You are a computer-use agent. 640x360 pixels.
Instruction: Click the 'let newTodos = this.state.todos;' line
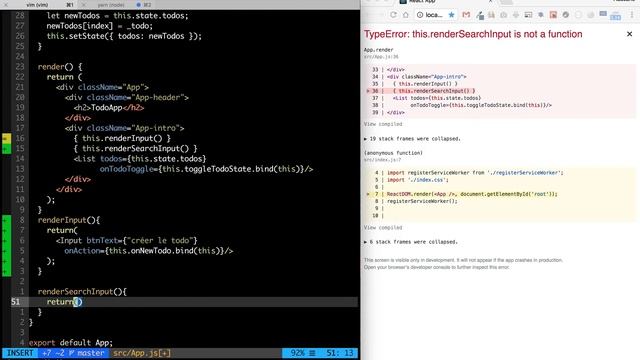pyautogui.click(x=118, y=16)
